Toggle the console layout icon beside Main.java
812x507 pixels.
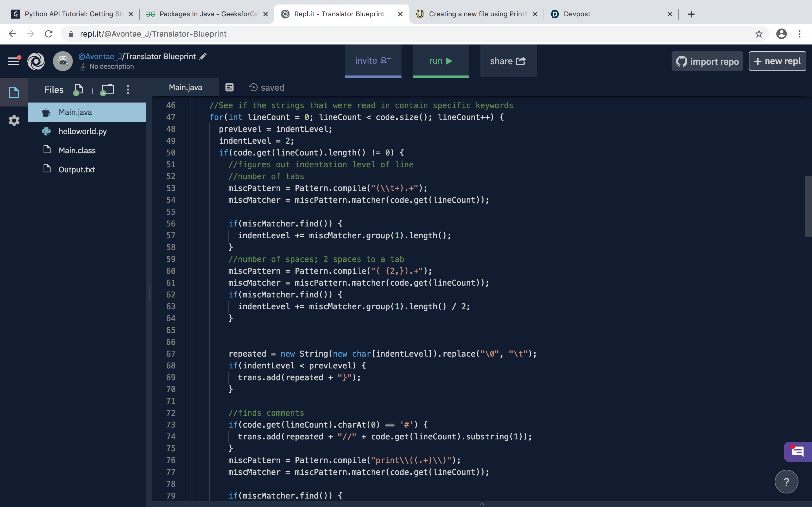pos(230,88)
